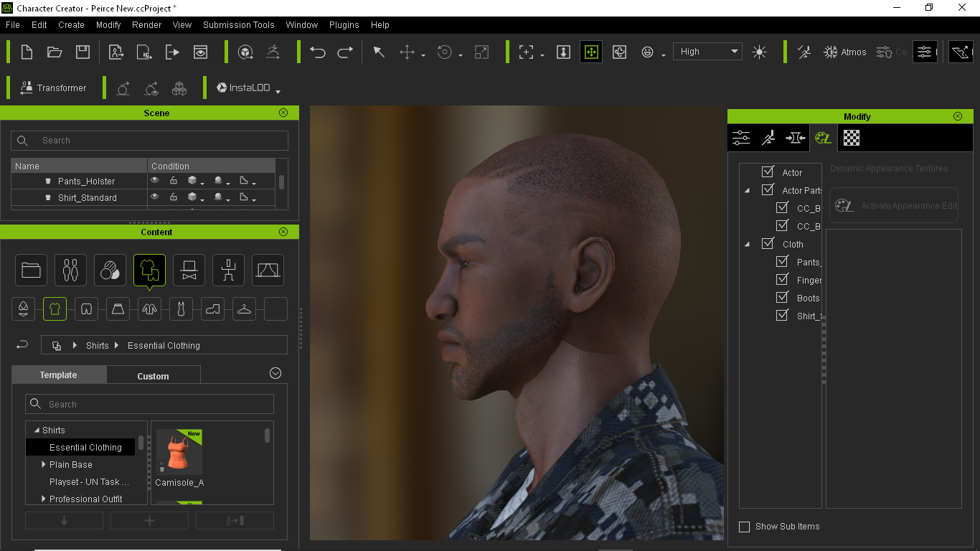The height and width of the screenshot is (551, 980).
Task: Click the circular chevron beside Custom tab
Action: [275, 373]
